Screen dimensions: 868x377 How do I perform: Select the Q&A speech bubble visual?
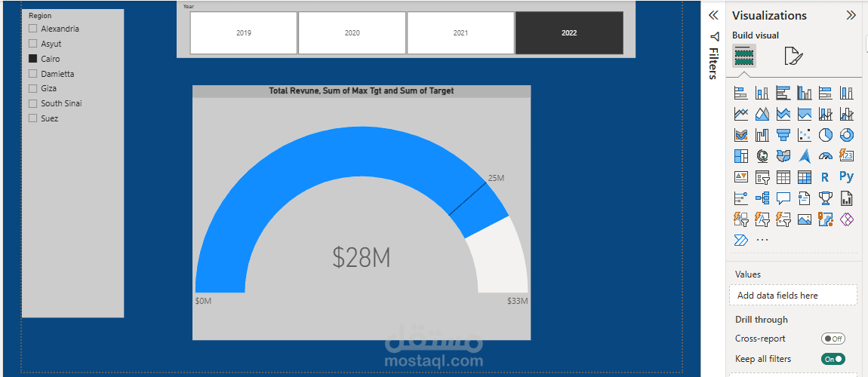(783, 198)
